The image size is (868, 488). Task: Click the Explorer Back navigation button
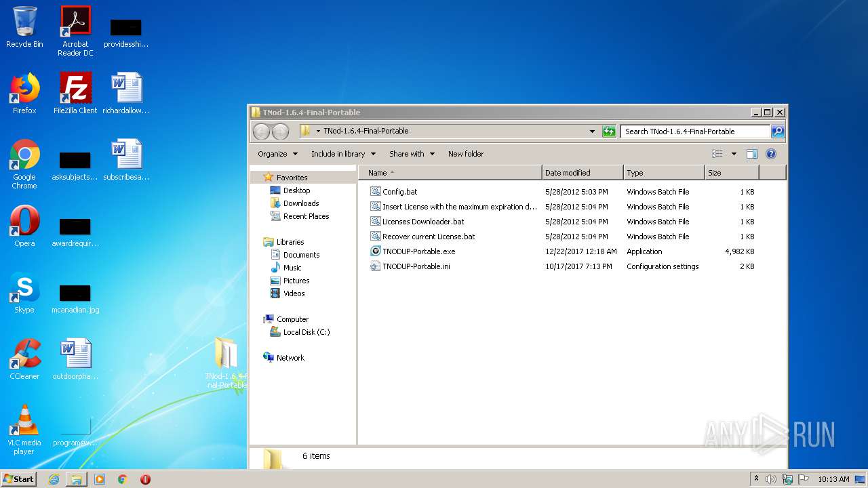click(x=261, y=131)
